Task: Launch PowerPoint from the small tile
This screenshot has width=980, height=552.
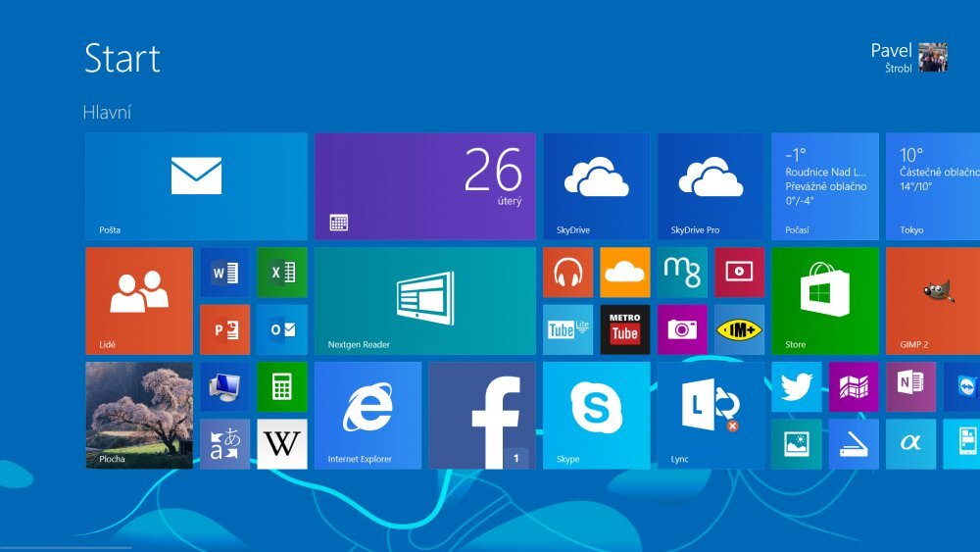Action: [x=225, y=329]
